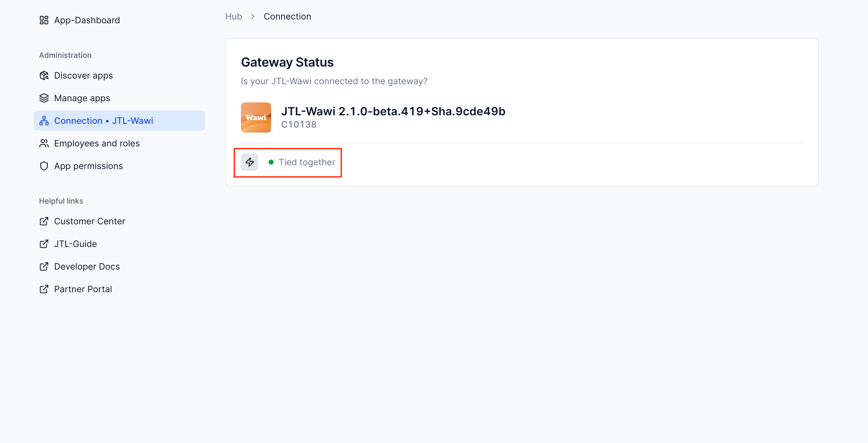Click Partner Portal external link icon
The width and height of the screenshot is (868, 443).
click(44, 289)
